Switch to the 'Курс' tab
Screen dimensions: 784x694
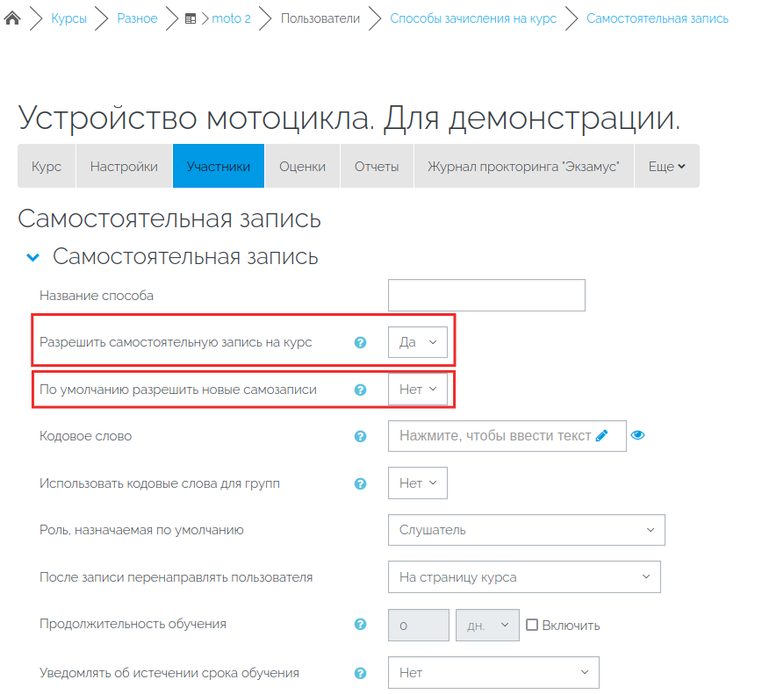[x=47, y=167]
